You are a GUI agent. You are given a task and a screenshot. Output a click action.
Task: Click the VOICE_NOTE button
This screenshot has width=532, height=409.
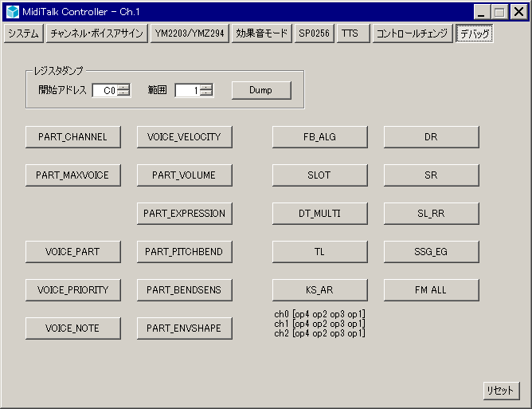pos(73,328)
